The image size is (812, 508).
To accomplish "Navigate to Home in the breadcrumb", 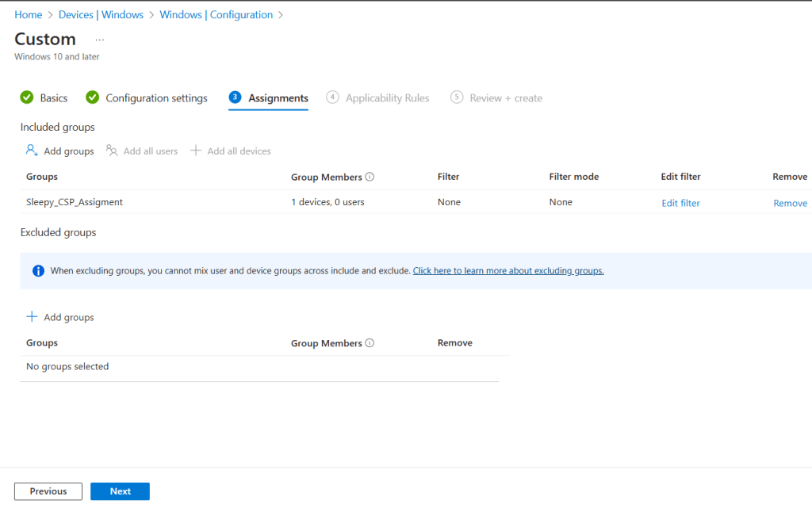I will [29, 15].
